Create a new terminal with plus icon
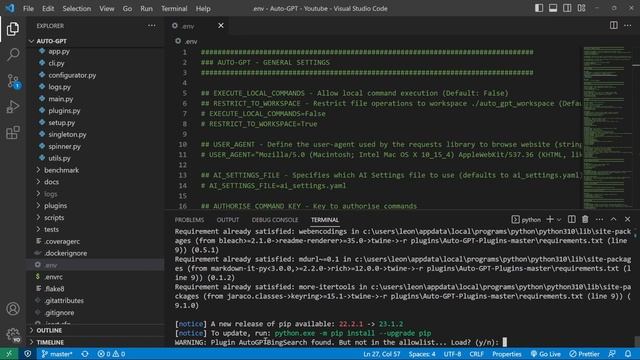Viewport: 640px width, 360px height. click(550, 220)
